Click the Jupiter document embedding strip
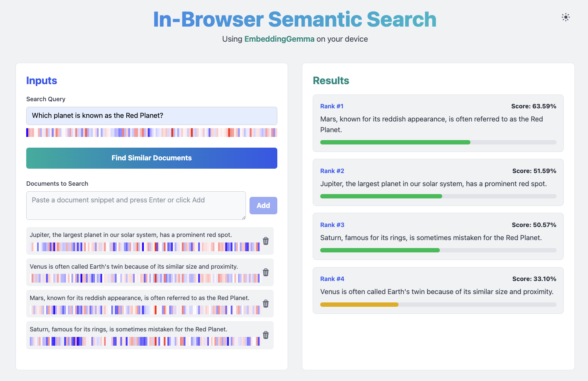 [145, 247]
